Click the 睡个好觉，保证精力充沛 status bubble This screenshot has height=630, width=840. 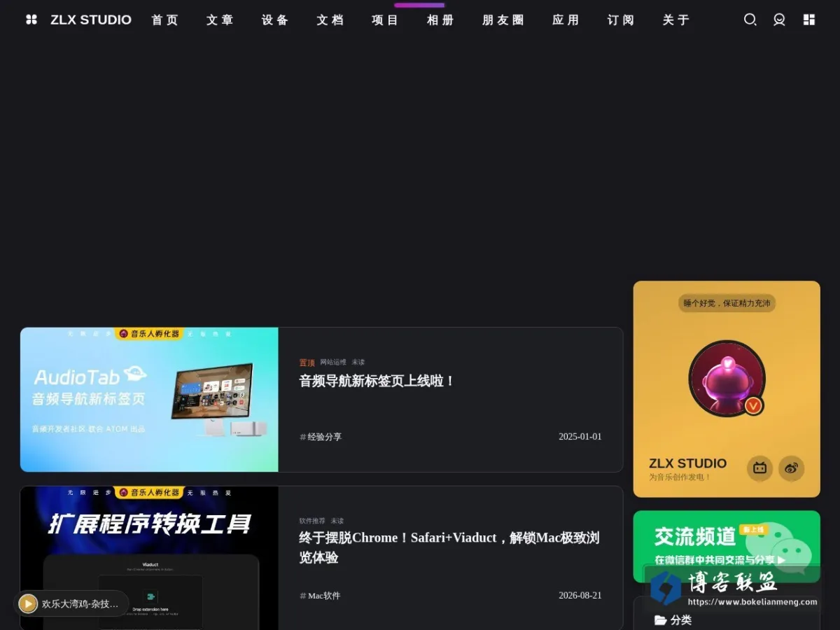(727, 303)
